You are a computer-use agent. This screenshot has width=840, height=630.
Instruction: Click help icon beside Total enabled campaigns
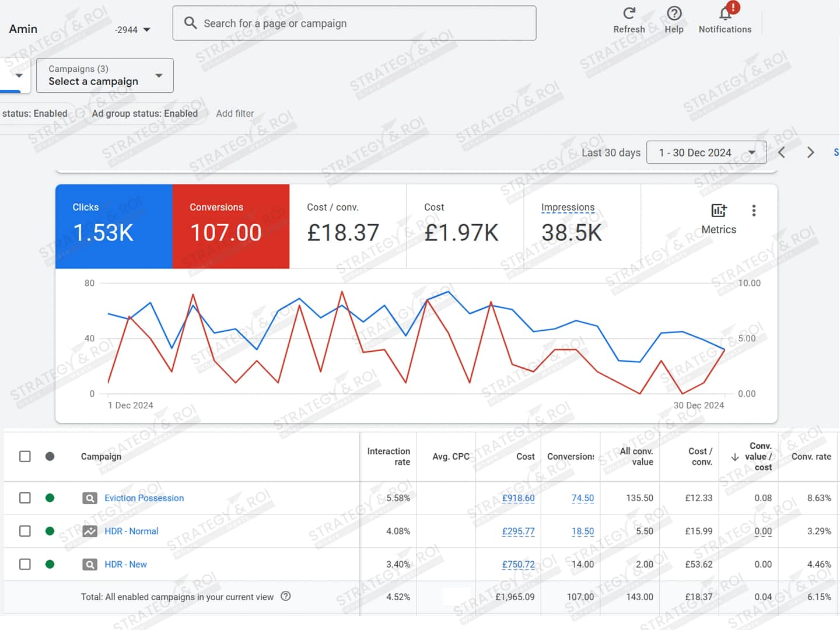(286, 596)
